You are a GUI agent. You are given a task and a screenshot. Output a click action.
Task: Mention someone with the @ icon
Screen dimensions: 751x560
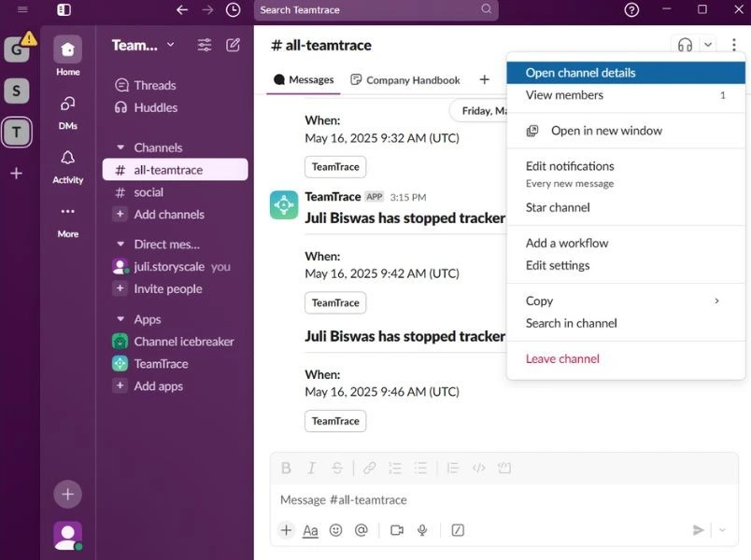point(361,530)
